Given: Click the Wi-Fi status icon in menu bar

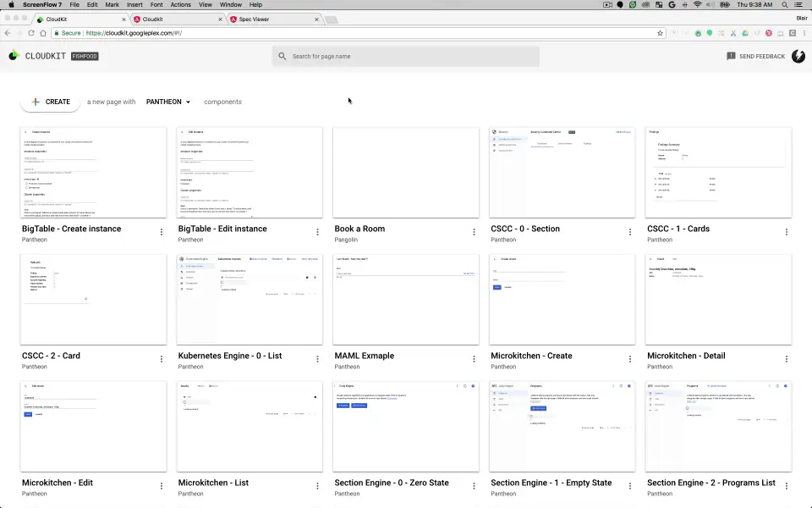Looking at the screenshot, I should (x=698, y=5).
